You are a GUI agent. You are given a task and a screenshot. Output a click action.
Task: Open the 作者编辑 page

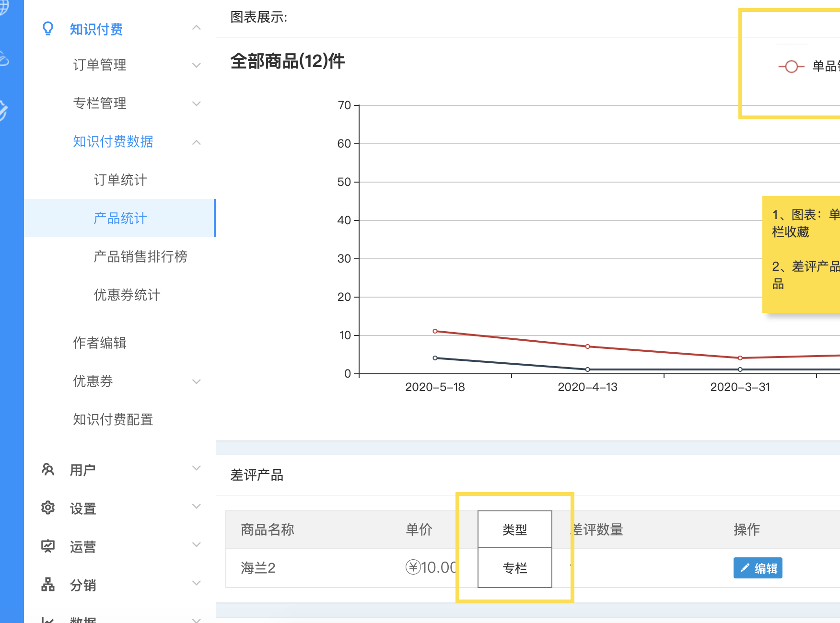pyautogui.click(x=100, y=343)
